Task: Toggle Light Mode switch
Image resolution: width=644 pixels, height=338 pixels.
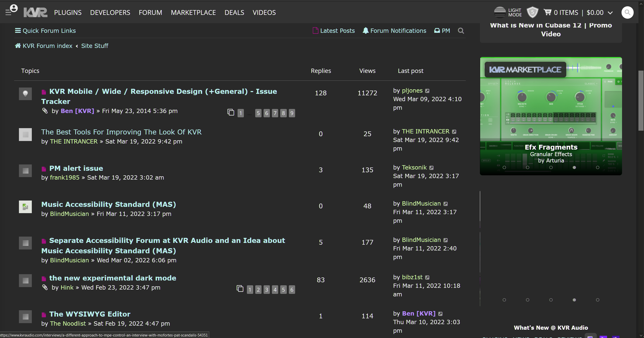Action: coord(508,12)
